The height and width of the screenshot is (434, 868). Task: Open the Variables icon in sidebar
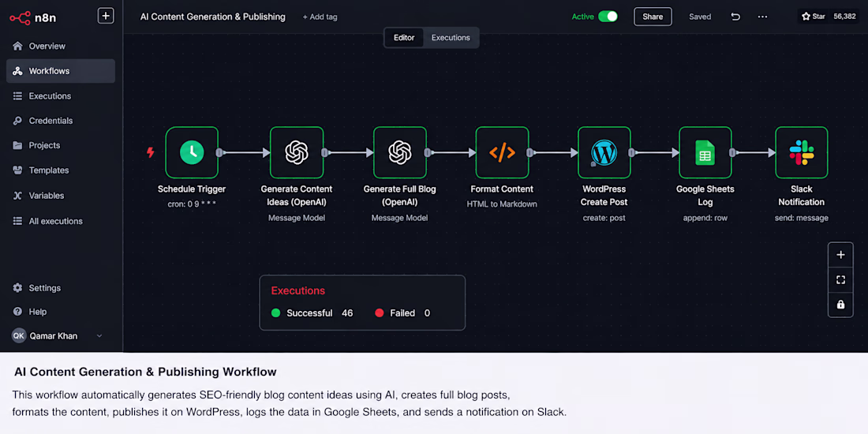click(17, 196)
